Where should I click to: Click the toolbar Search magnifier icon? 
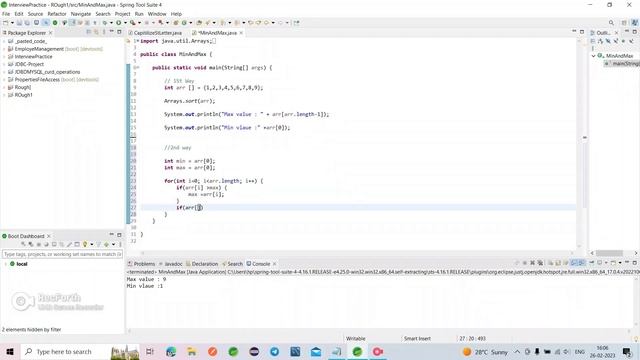611,23
